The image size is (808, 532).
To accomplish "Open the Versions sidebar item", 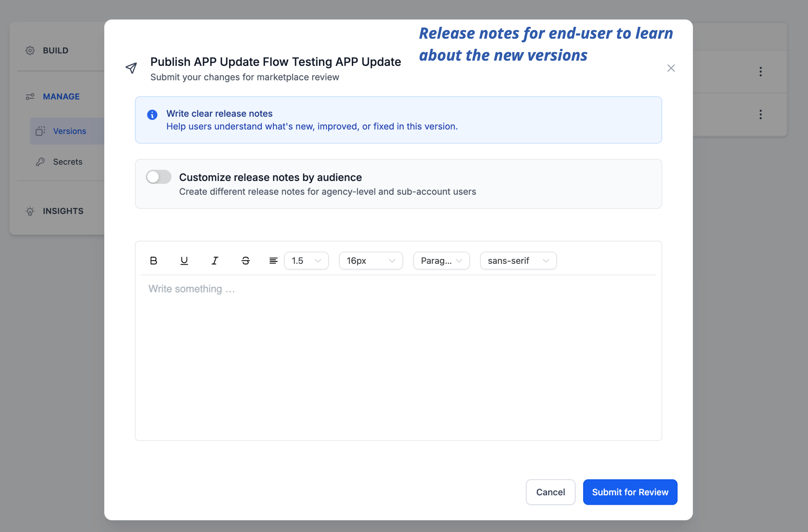I will (69, 131).
